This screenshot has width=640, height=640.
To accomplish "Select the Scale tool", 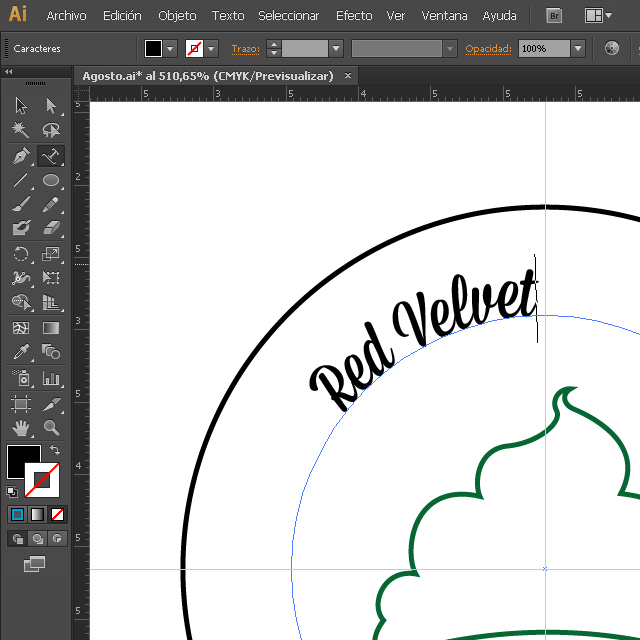I will click(51, 254).
